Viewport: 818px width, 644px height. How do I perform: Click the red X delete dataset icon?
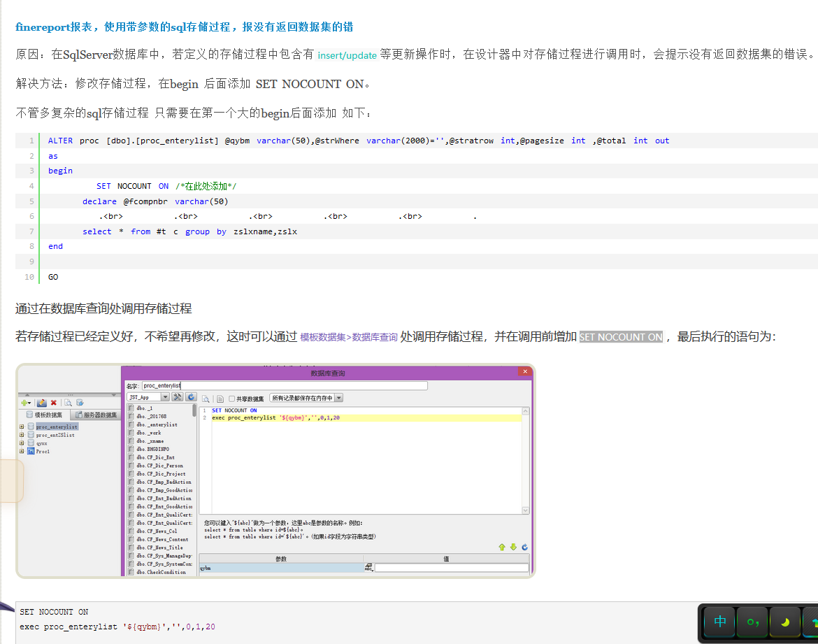(54, 403)
